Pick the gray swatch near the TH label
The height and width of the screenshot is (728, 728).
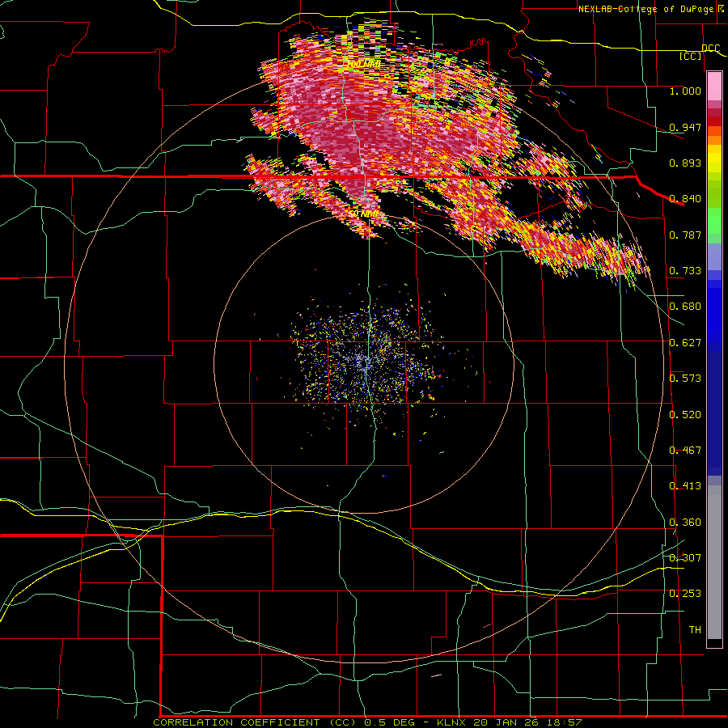[714, 566]
